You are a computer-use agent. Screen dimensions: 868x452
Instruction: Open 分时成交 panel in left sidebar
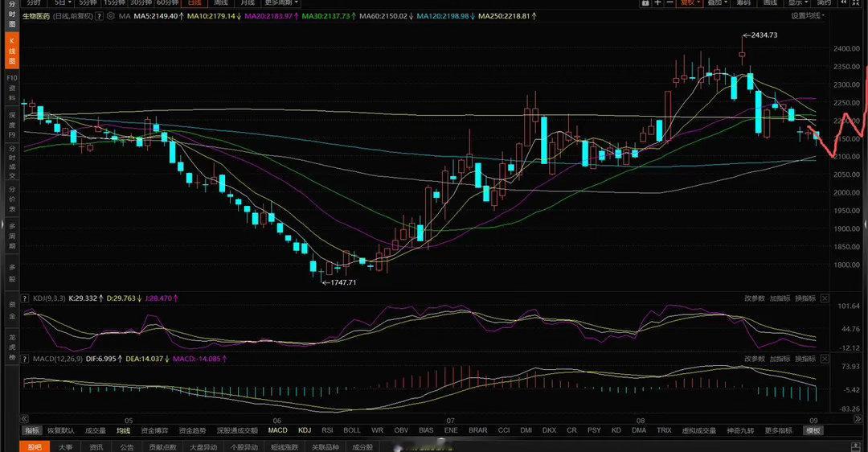[11, 162]
